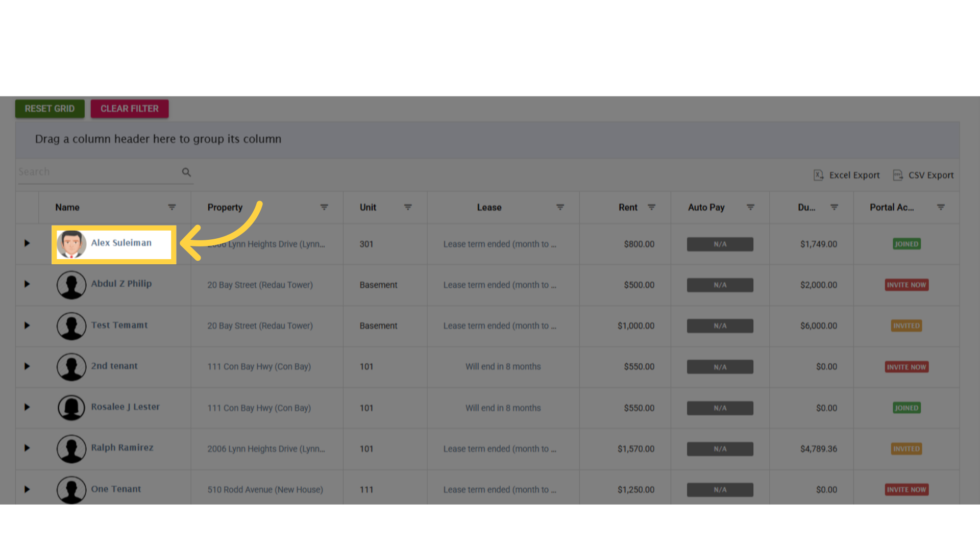Click the RESET GRID button
The image size is (980, 551).
[x=50, y=109]
